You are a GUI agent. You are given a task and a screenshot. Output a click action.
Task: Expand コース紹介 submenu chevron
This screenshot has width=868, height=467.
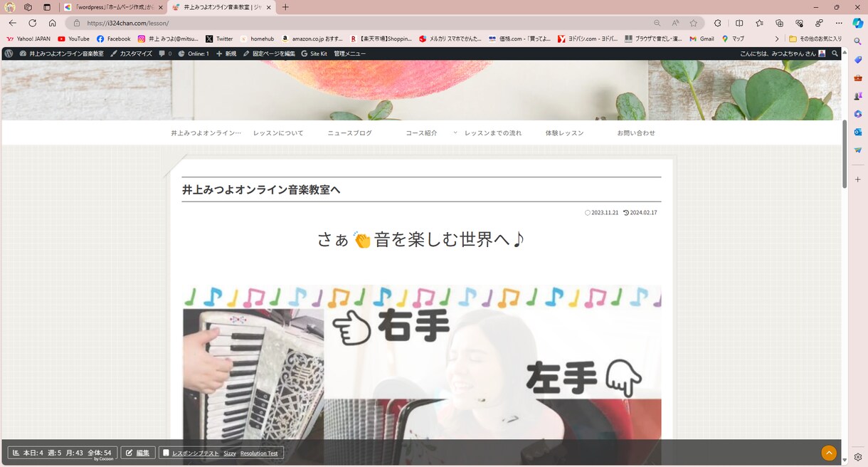tap(455, 132)
